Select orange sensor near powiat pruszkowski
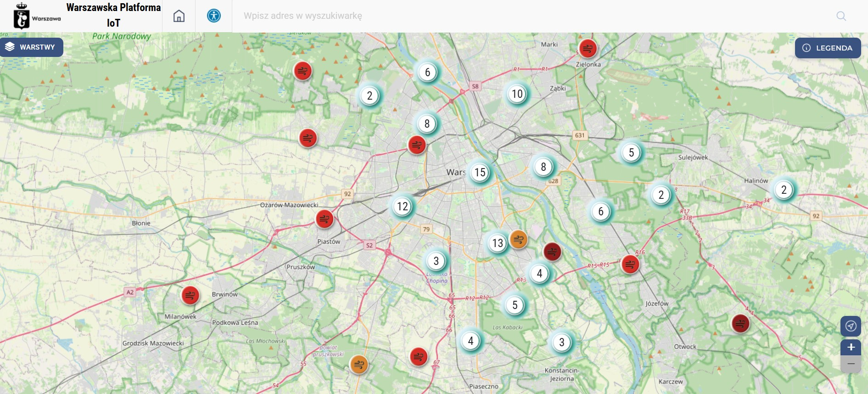Image resolution: width=868 pixels, height=394 pixels. [359, 365]
